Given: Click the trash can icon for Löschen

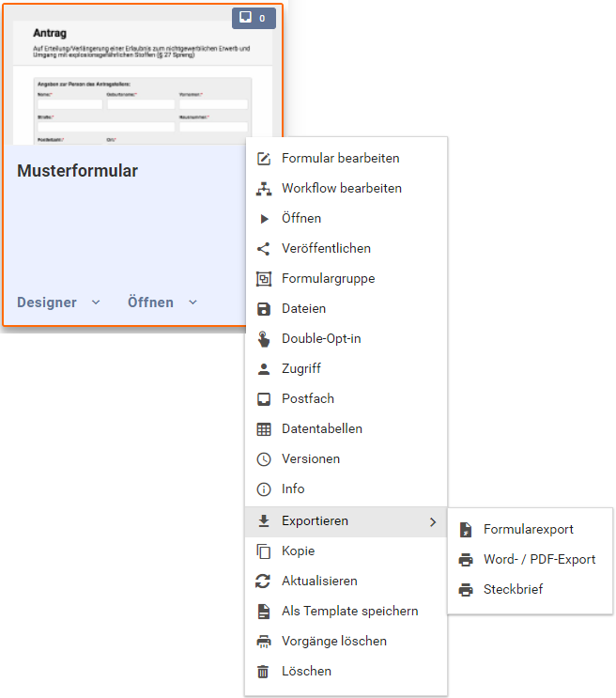Looking at the screenshot, I should click(264, 672).
